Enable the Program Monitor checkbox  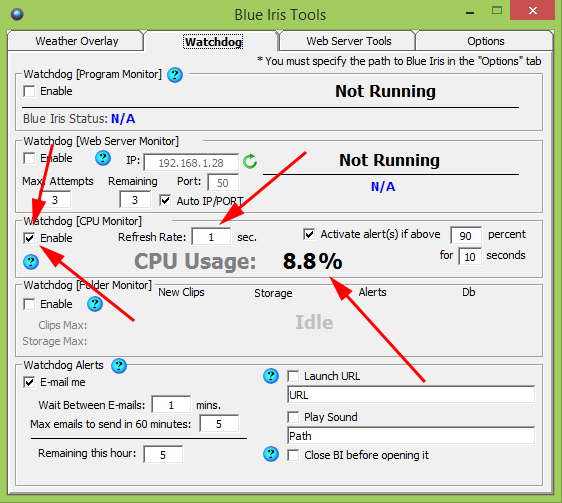(x=29, y=91)
